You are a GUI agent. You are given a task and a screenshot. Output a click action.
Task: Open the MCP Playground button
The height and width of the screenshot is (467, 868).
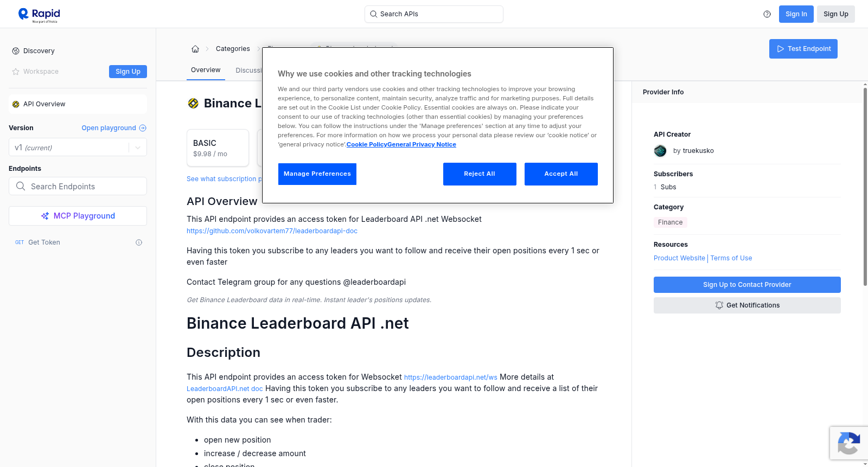(x=78, y=216)
